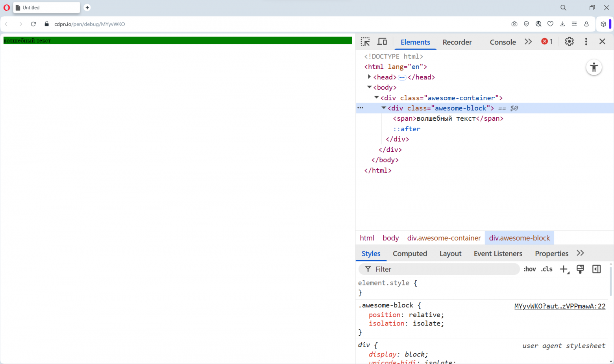This screenshot has width=614, height=364.
Task: Toggle the .cls element classes panel
Action: [547, 269]
